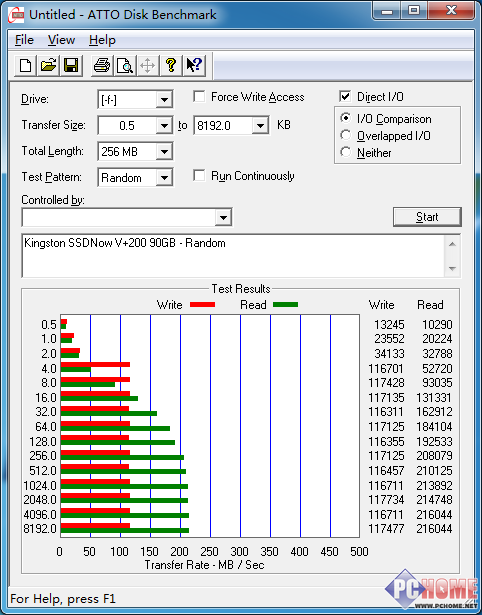
Task: Minimize the ATTO Disk Benchmark window
Action: 387,11
